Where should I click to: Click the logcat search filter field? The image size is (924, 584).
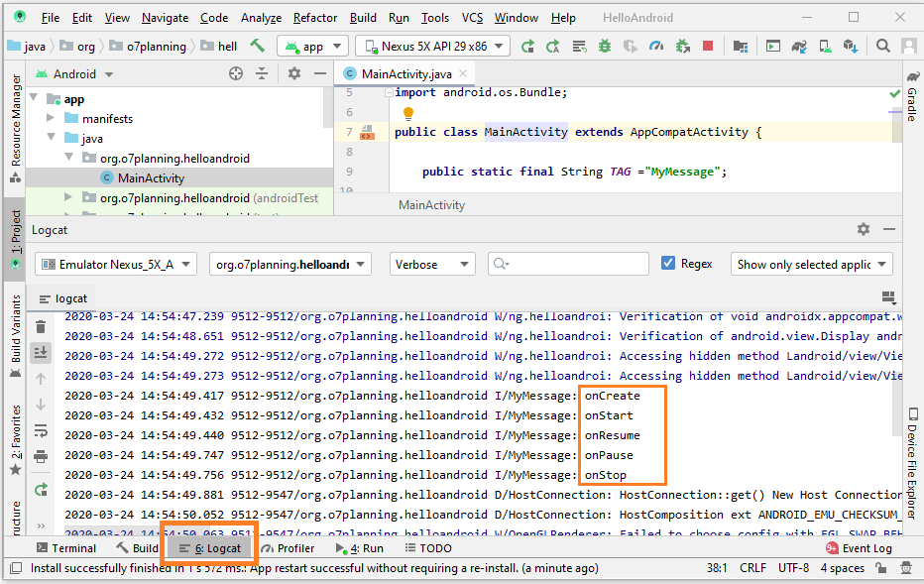click(x=568, y=264)
